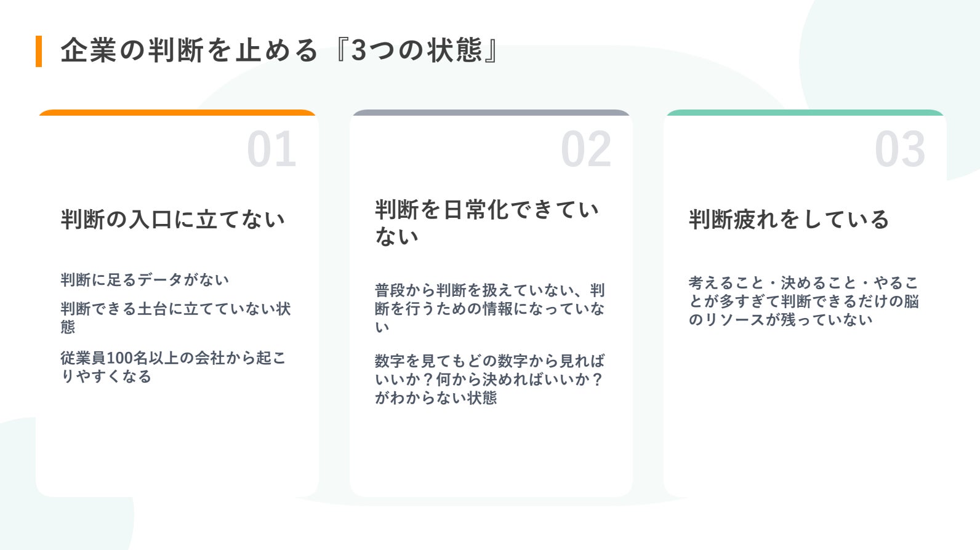The height and width of the screenshot is (550, 980).
Task: Click the large 03 card number
Action: [899, 149]
